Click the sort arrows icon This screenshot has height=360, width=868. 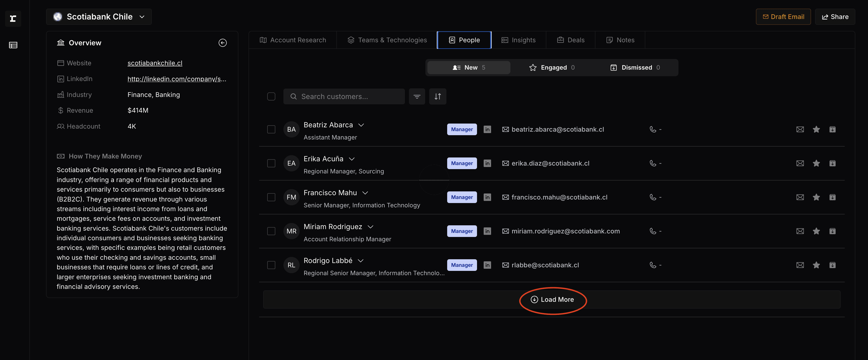(x=437, y=96)
